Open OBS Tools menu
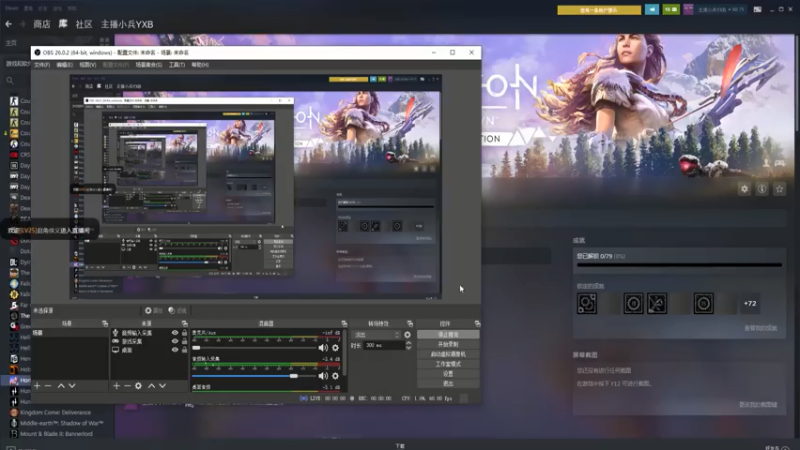The image size is (800, 450). [x=177, y=65]
